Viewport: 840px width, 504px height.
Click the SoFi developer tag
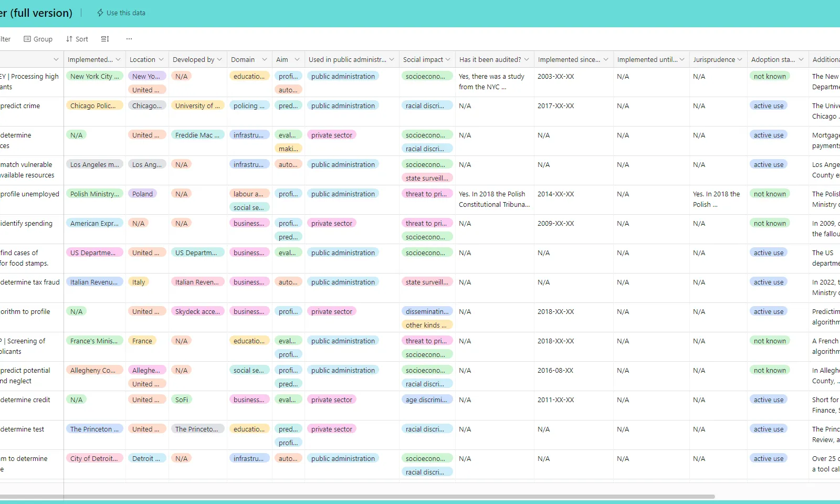pyautogui.click(x=182, y=400)
